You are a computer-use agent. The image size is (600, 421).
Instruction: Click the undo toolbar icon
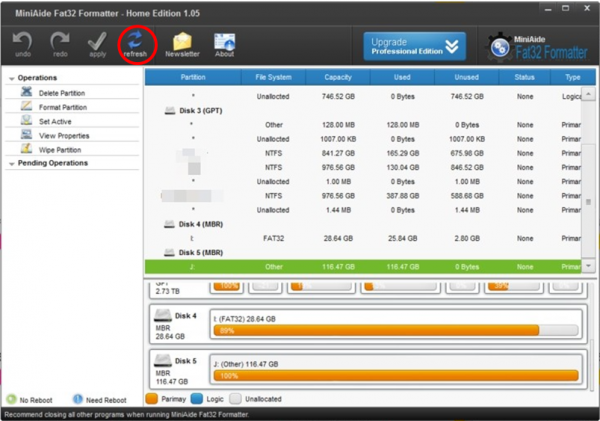point(22,43)
